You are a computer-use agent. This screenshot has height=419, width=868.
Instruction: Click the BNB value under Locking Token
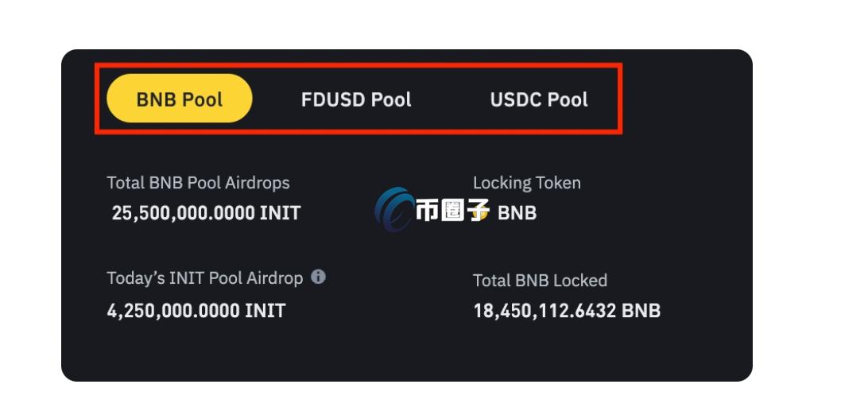517,213
